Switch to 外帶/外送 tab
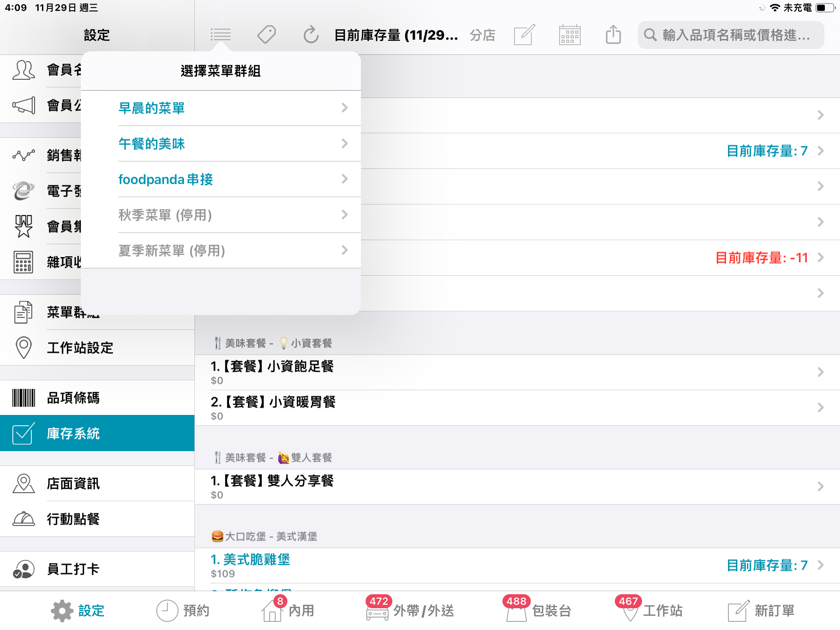The image size is (840, 630). click(x=410, y=611)
